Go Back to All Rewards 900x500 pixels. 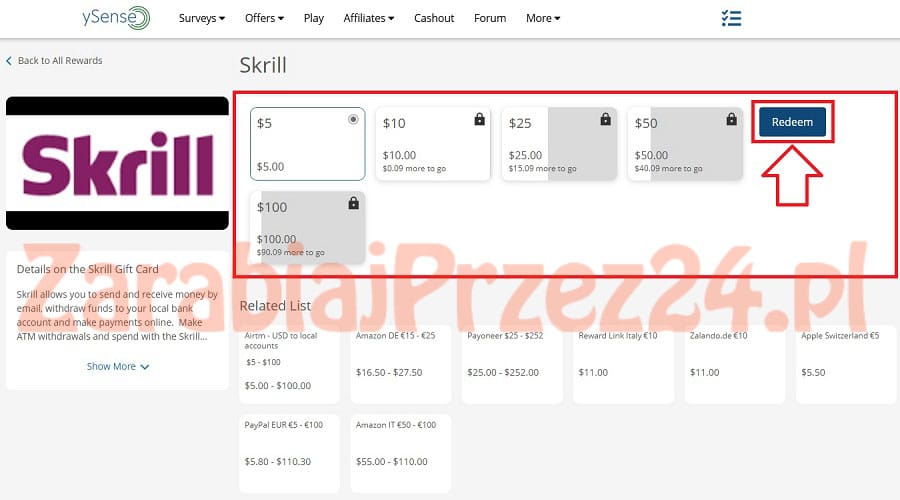pyautogui.click(x=54, y=61)
